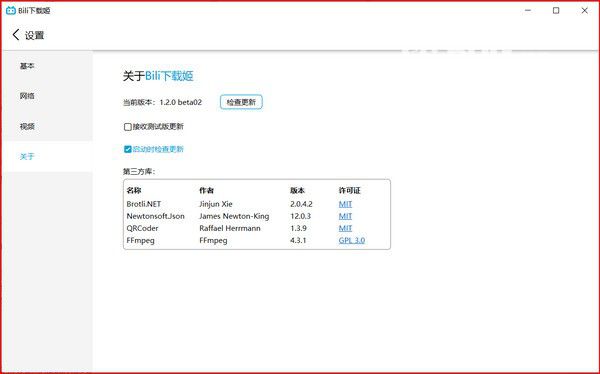Click the 设置 page title

click(x=34, y=35)
